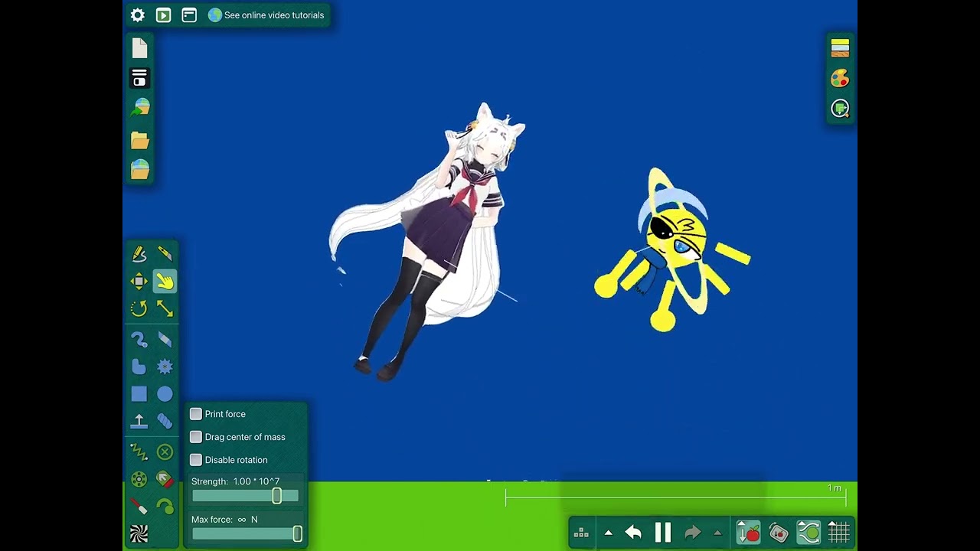The width and height of the screenshot is (980, 551).
Task: Toggle the grid icon
Action: pos(839,533)
